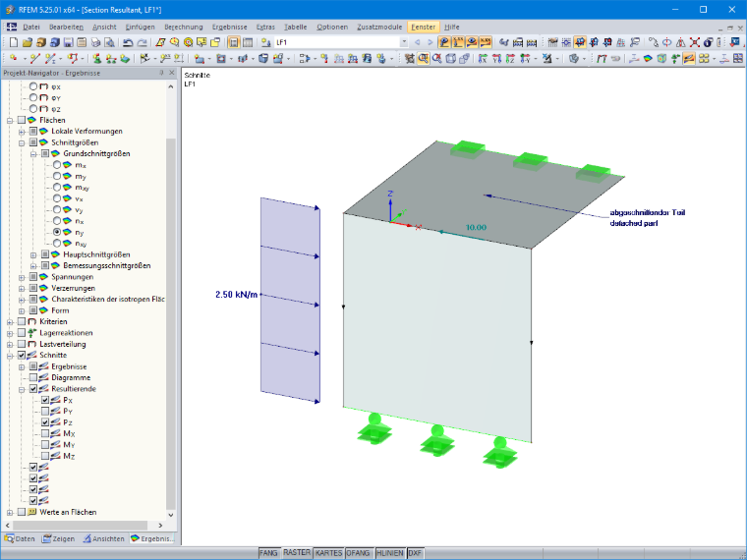Set view opposite to Y direction
The width and height of the screenshot is (747, 560).
click(525, 59)
